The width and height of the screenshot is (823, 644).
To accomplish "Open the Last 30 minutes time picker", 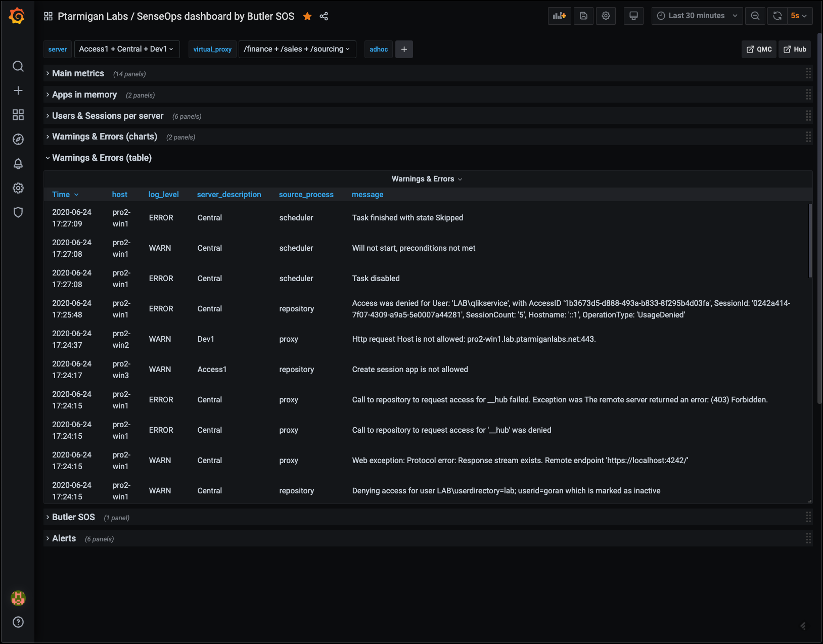I will (x=697, y=16).
